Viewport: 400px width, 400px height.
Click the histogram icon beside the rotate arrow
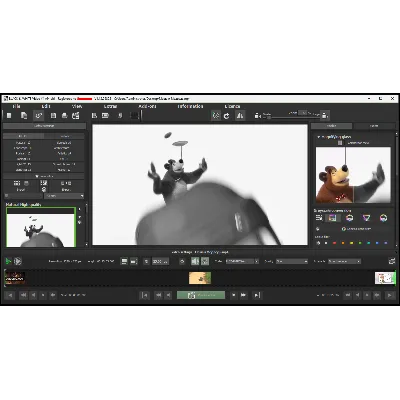240,116
